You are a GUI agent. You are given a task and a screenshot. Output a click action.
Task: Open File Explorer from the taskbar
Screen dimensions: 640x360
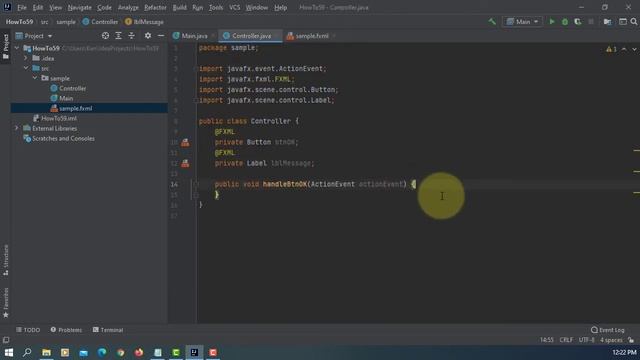46,352
